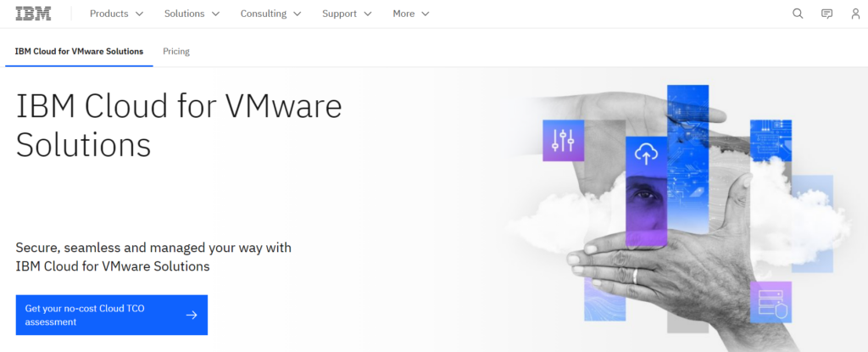Open the search icon in header
Image resolution: width=868 pixels, height=352 pixels.
pos(798,14)
